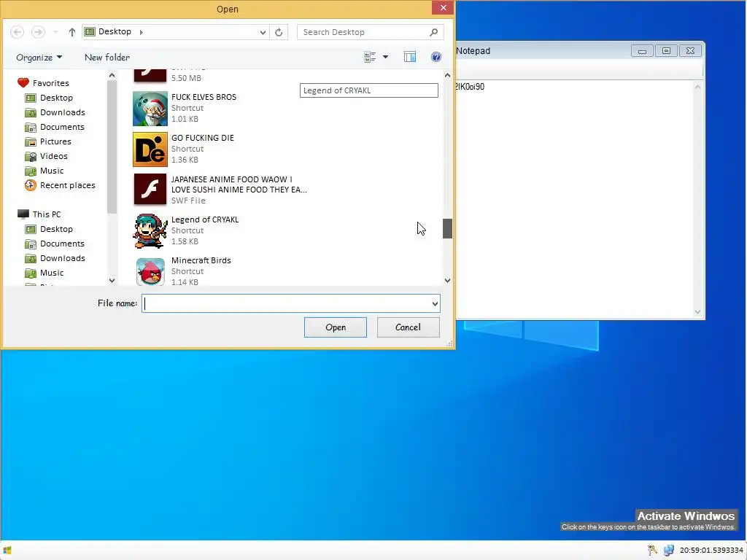Click the search magnifier icon

433,32
